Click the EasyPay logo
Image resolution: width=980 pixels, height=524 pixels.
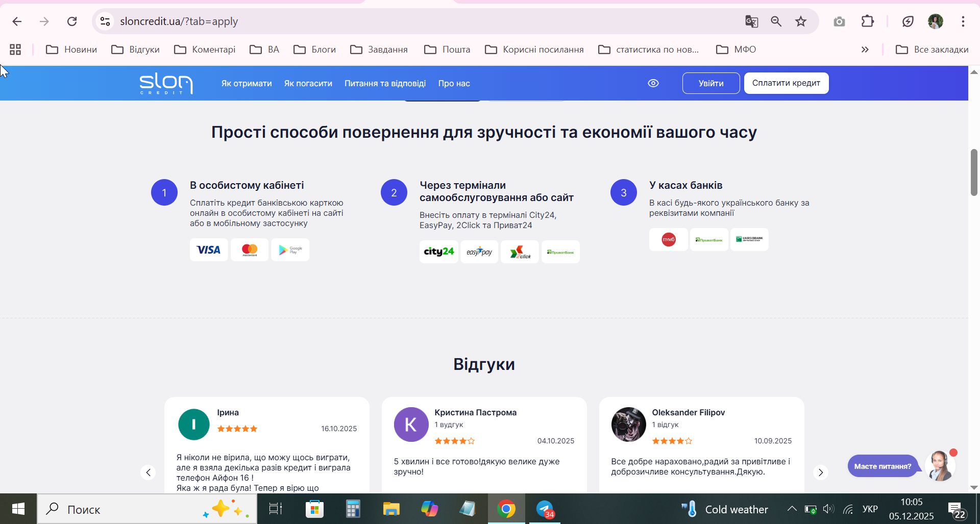pyautogui.click(x=479, y=252)
